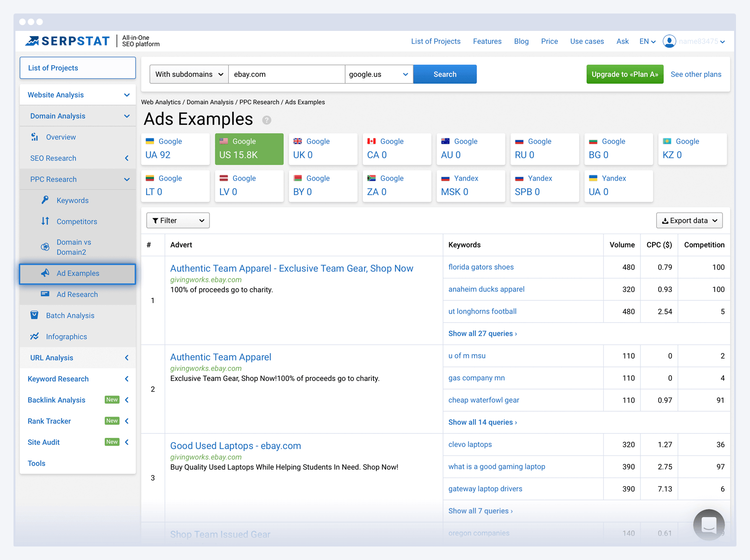Select the Yandex UA 0 database card
Screen dimensions: 750x560
click(618, 186)
